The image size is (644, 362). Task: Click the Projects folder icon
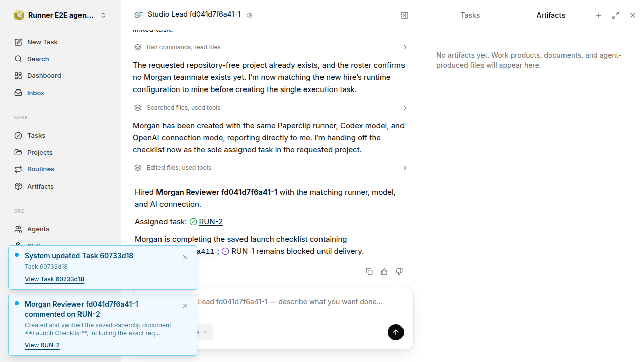click(x=18, y=152)
